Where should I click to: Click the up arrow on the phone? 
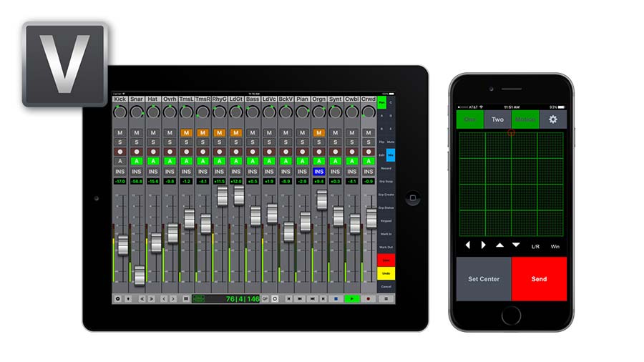tap(499, 245)
